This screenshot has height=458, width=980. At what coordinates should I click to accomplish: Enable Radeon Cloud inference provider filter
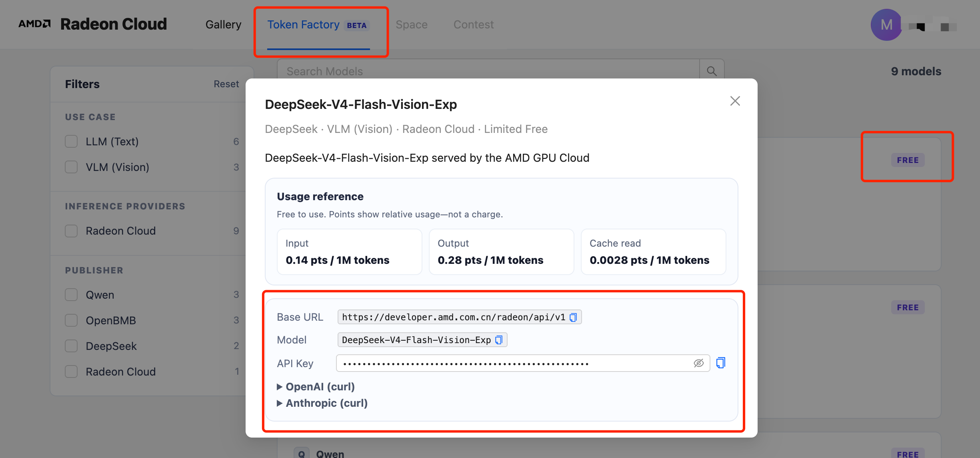click(71, 231)
